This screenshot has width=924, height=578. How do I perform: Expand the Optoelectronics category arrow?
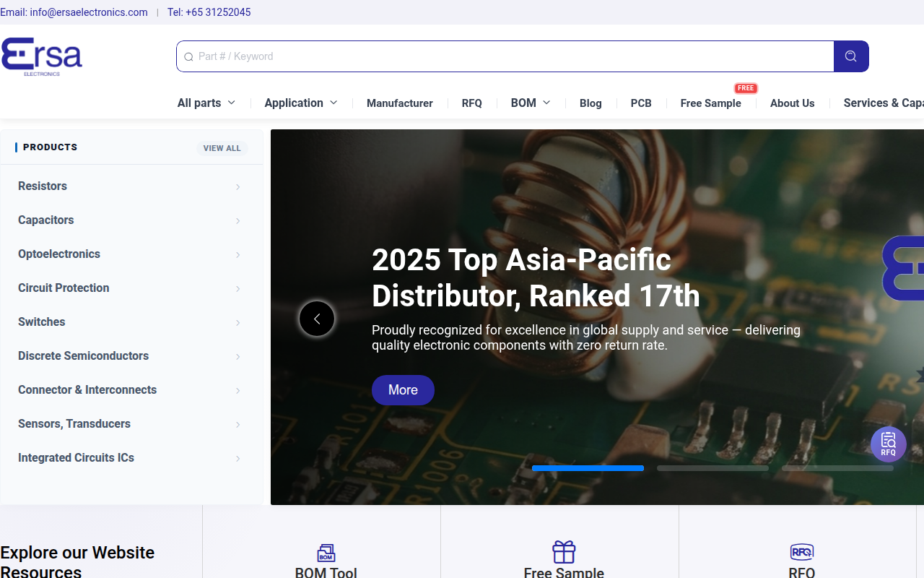(x=237, y=255)
